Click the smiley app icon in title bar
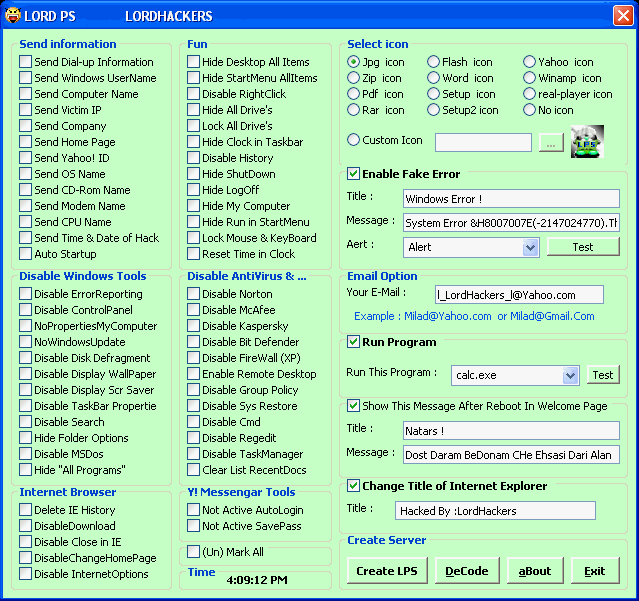 pyautogui.click(x=14, y=16)
